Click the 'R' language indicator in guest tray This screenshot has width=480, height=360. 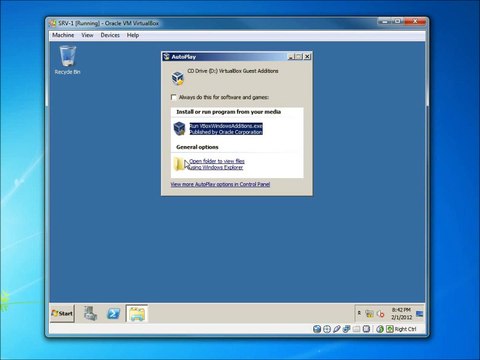[359, 313]
